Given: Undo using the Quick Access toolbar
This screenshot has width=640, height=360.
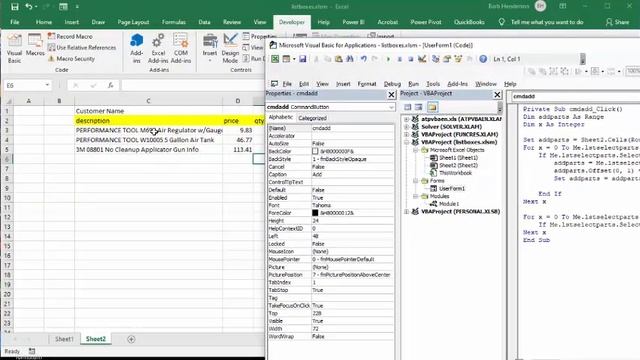Looking at the screenshot, I should click(29, 7).
